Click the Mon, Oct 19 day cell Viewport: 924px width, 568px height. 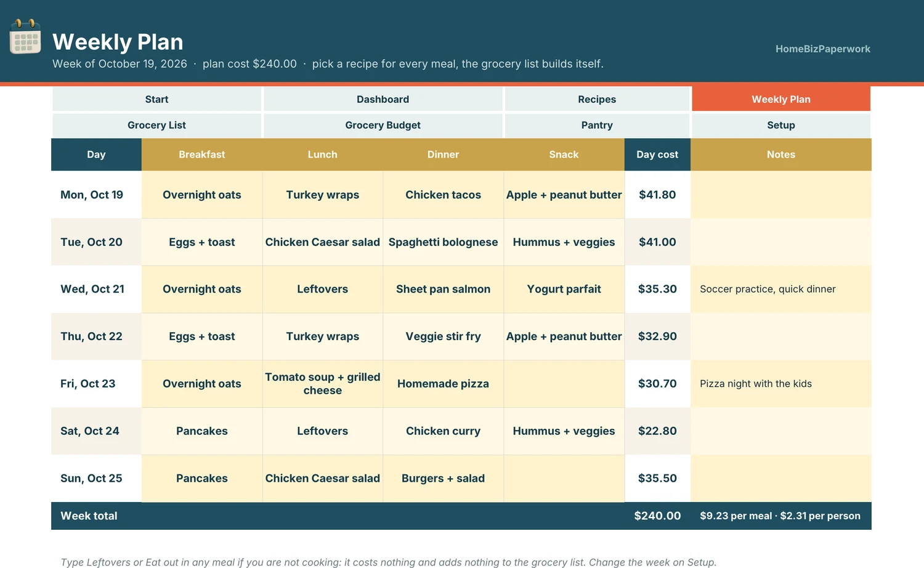pos(96,195)
